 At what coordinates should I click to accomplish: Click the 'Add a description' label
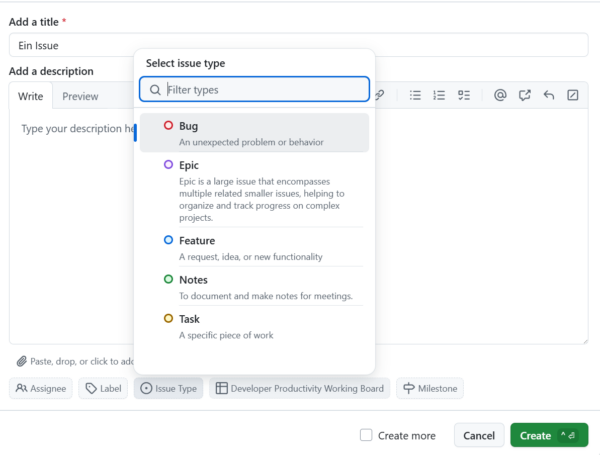[x=51, y=71]
